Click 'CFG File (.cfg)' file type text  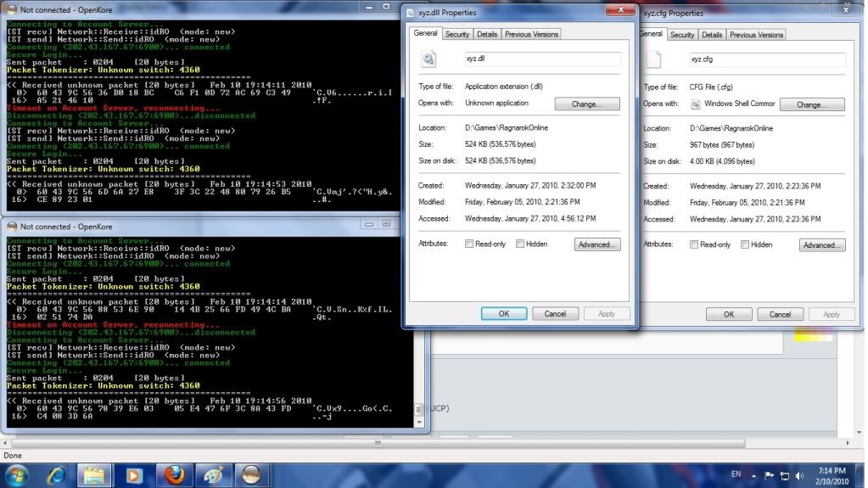tap(711, 87)
